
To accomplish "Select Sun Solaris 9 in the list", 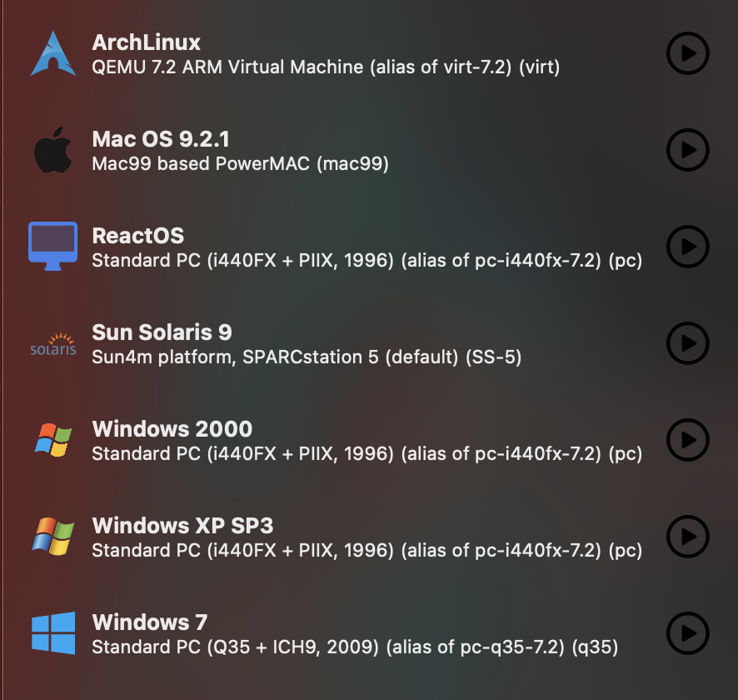I will click(162, 332).
